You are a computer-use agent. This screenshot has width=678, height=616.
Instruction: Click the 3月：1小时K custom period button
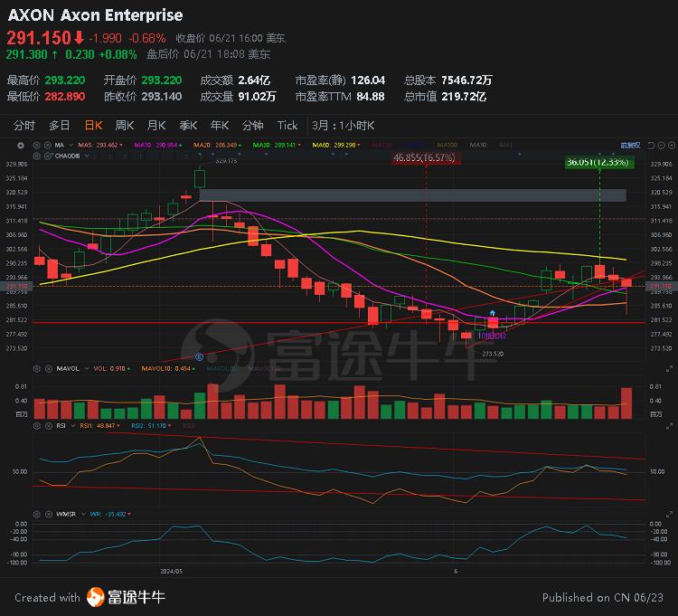click(x=344, y=126)
